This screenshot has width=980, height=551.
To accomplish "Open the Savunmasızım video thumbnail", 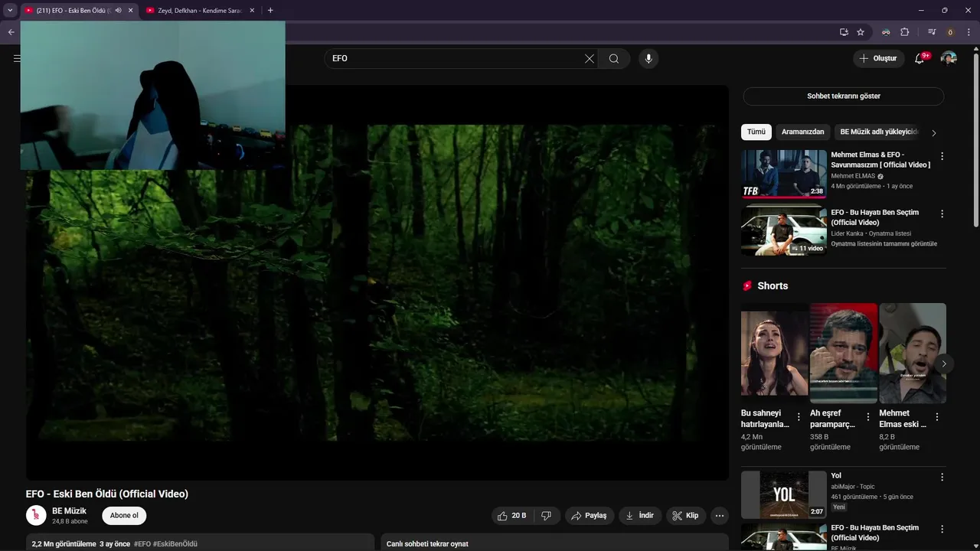I will [783, 174].
